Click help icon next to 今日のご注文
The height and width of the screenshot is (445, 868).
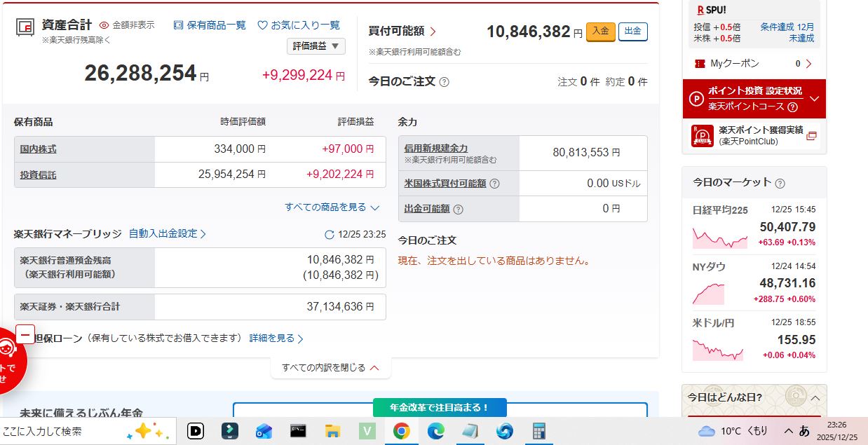click(x=444, y=82)
